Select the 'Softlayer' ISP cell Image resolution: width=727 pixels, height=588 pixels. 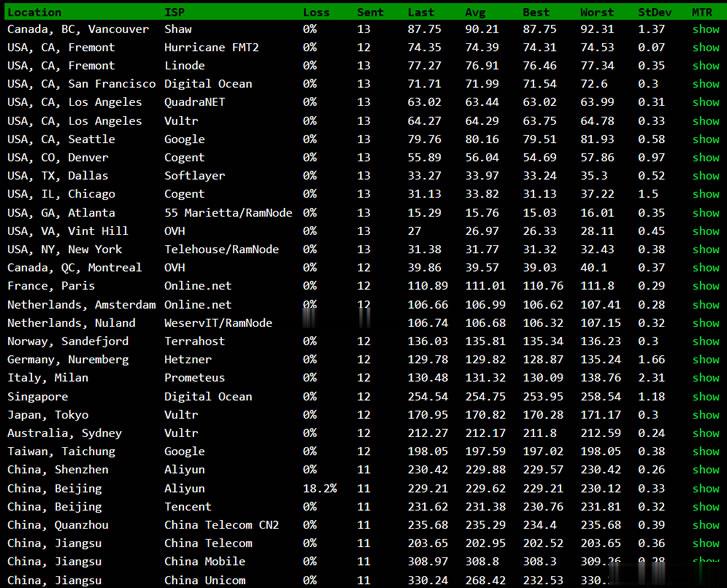click(x=195, y=176)
